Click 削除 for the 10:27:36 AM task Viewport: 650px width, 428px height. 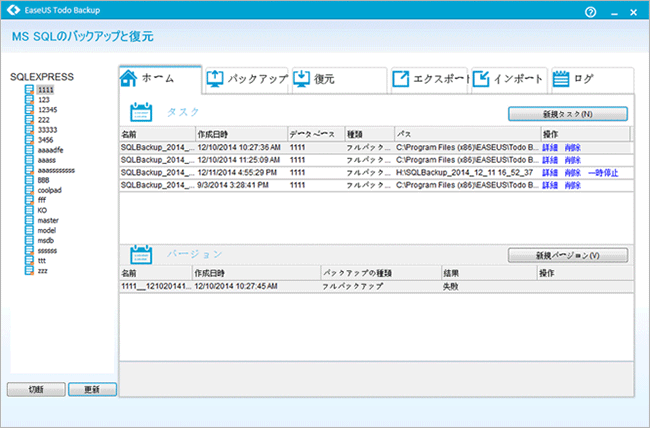[572, 148]
